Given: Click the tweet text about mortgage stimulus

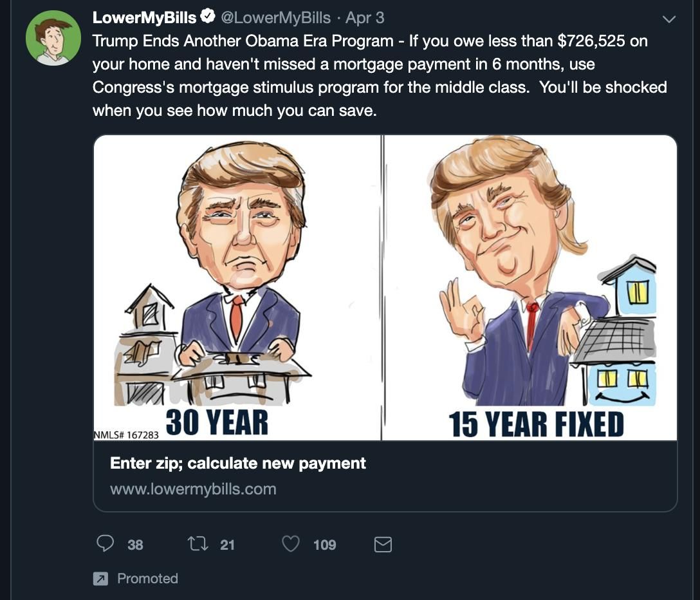Looking at the screenshot, I should point(380,75).
